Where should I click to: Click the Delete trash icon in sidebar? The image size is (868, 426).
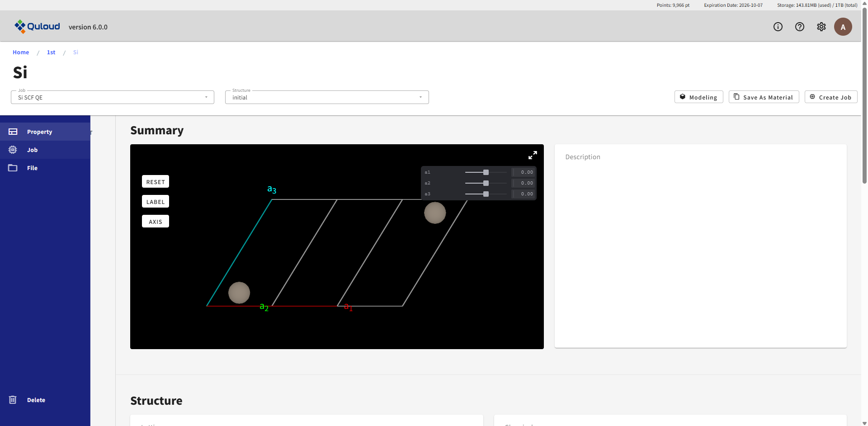coord(13,400)
